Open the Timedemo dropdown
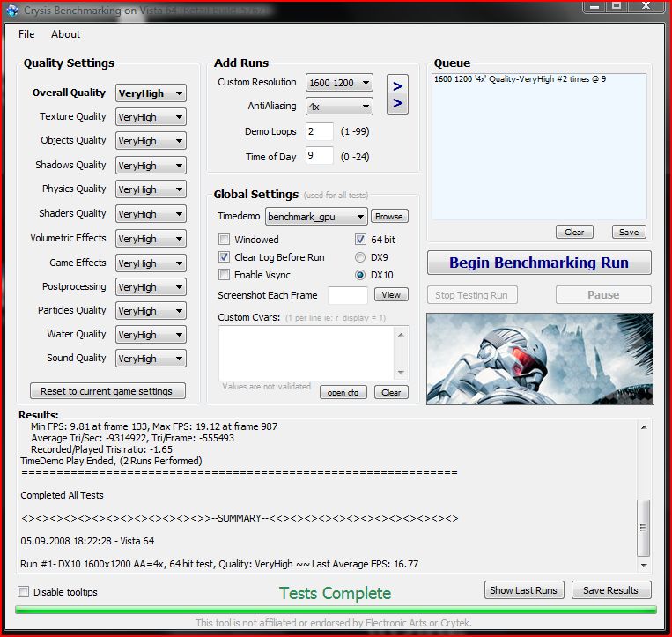The image size is (672, 637). [316, 217]
